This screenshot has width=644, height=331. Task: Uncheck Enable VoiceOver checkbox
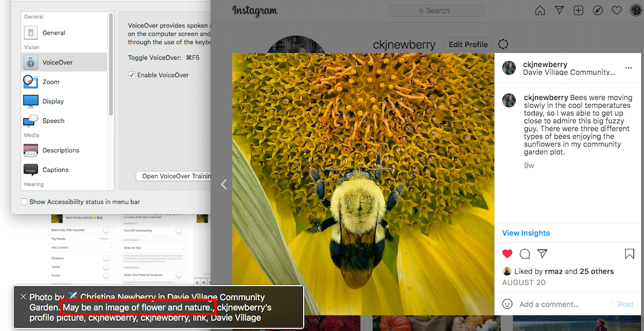[x=132, y=75]
